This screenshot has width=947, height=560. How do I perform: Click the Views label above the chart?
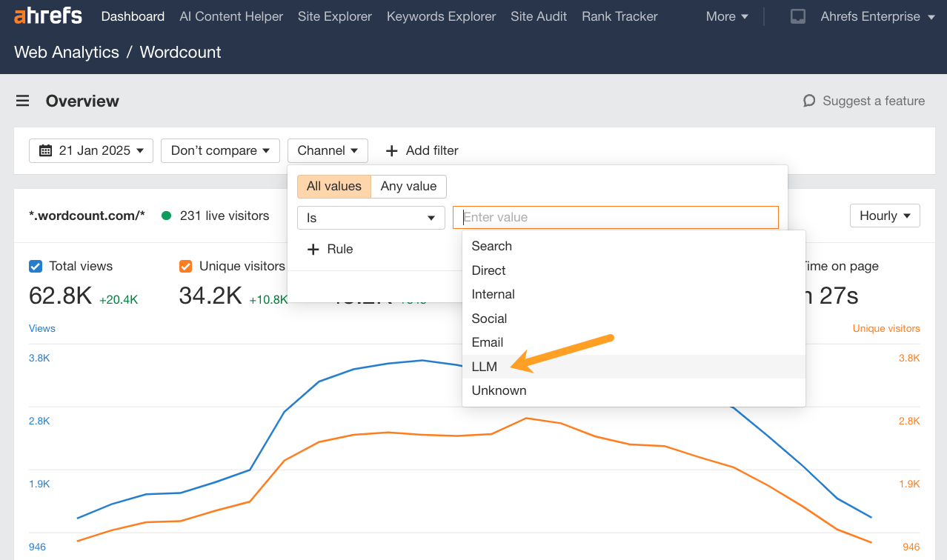click(x=41, y=328)
